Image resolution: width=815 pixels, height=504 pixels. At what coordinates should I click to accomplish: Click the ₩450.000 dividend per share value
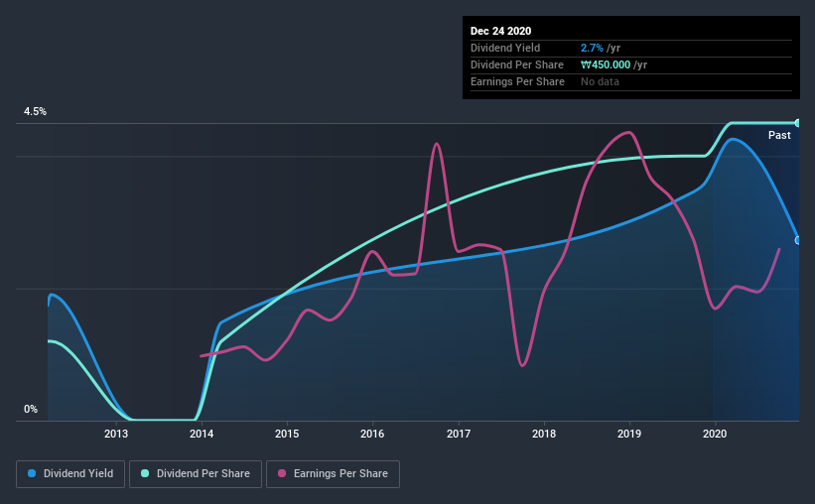606,64
